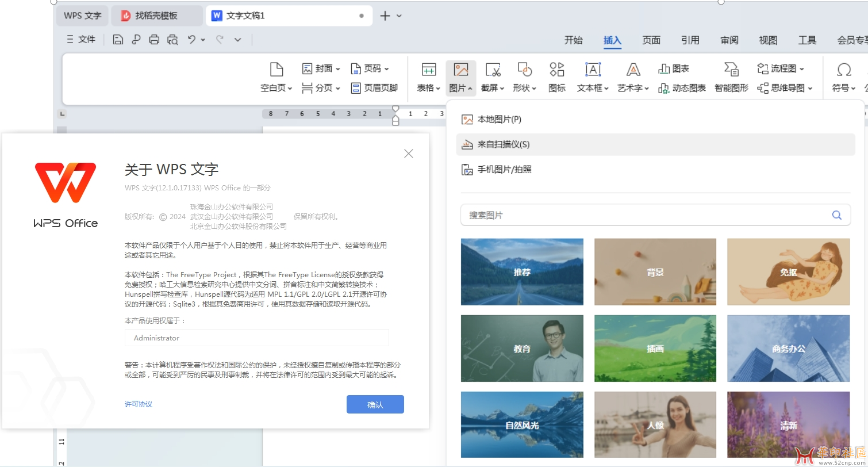Open the dropdown arrow next to new tab plus
868x467 pixels.
[400, 16]
